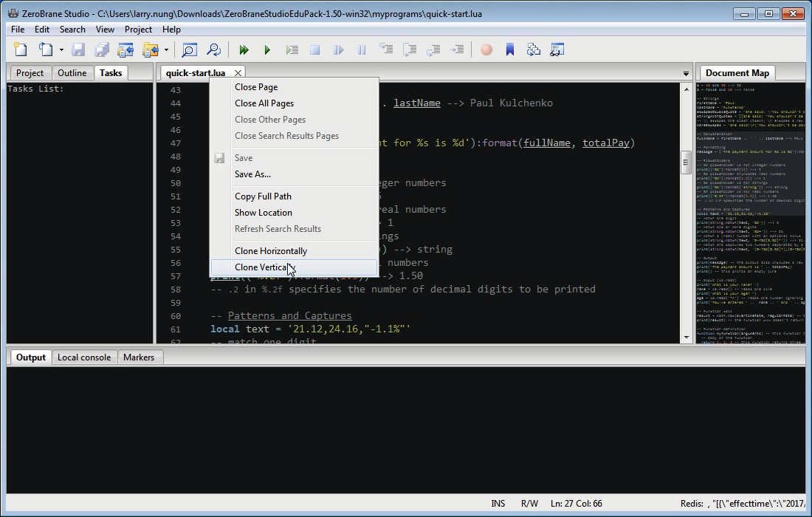
Task: Toggle bookmark with the blue bookmark icon
Action: 510,49
